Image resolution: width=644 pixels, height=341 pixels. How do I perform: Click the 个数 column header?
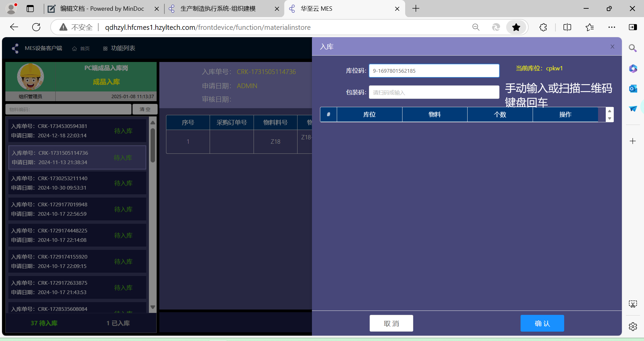pyautogui.click(x=500, y=115)
